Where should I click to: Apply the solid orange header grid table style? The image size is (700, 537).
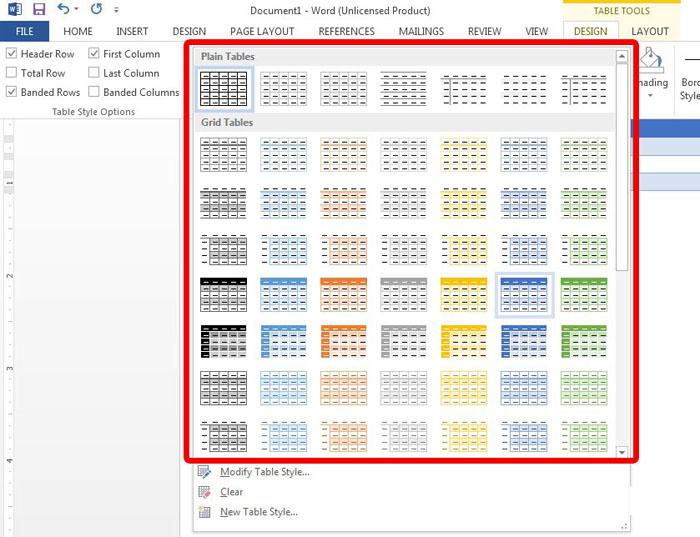(344, 295)
